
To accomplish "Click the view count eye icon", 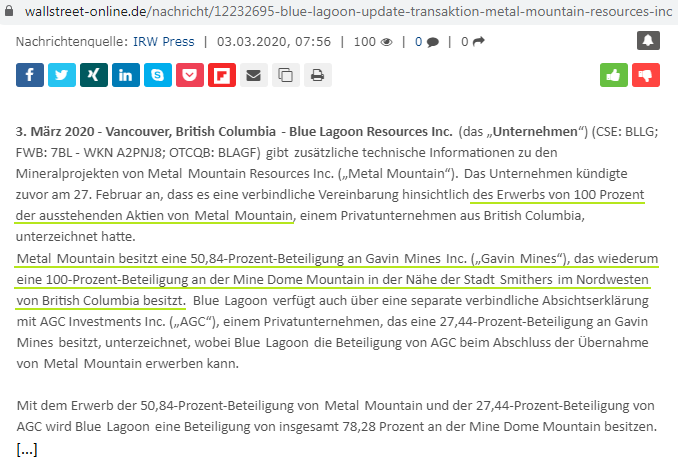I will tap(386, 42).
